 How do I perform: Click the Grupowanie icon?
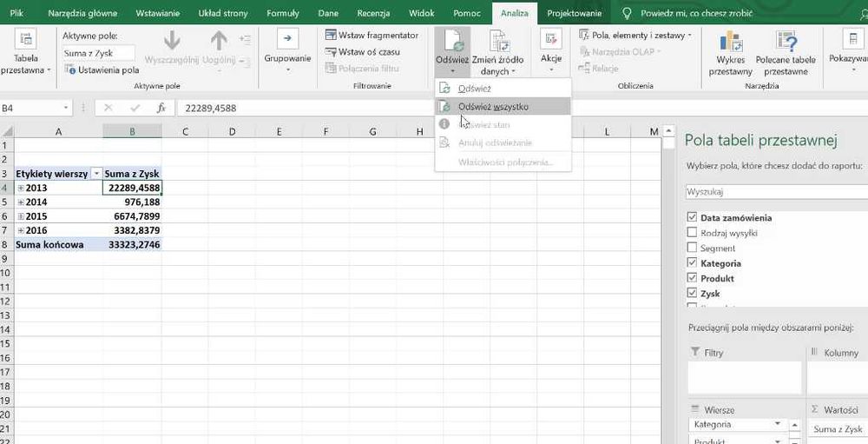(287, 38)
